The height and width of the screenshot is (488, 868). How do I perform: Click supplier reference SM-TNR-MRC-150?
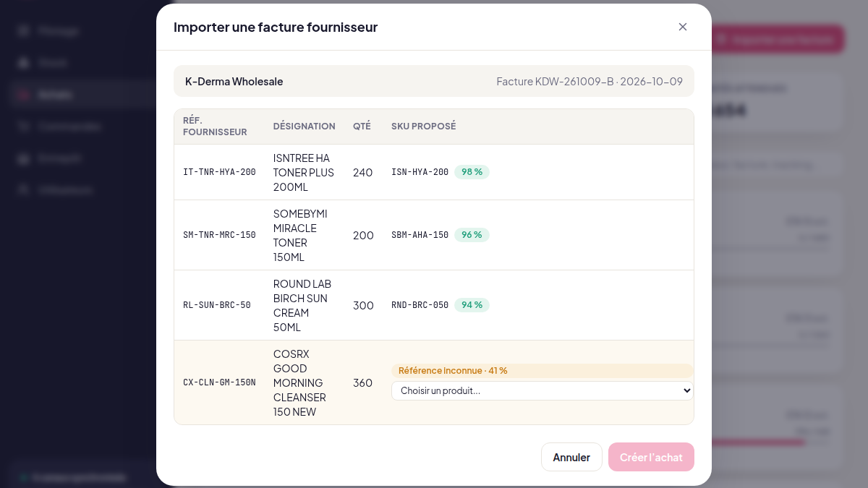click(x=219, y=235)
